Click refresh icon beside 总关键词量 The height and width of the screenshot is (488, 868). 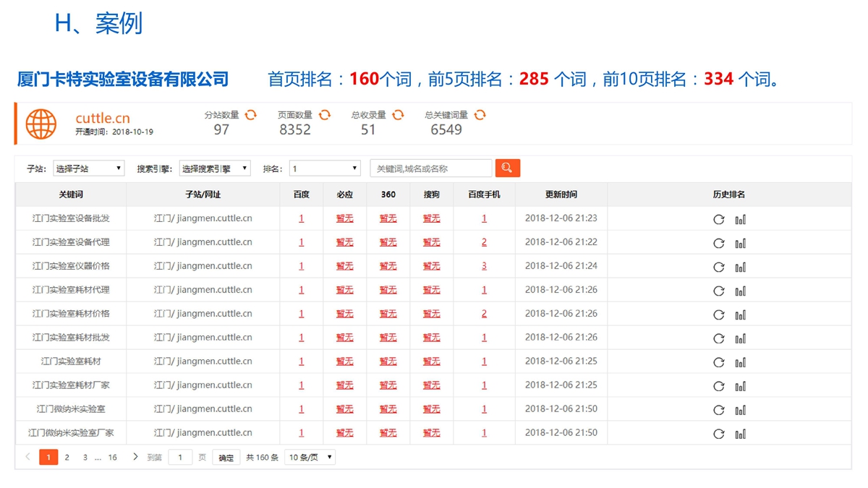click(480, 115)
